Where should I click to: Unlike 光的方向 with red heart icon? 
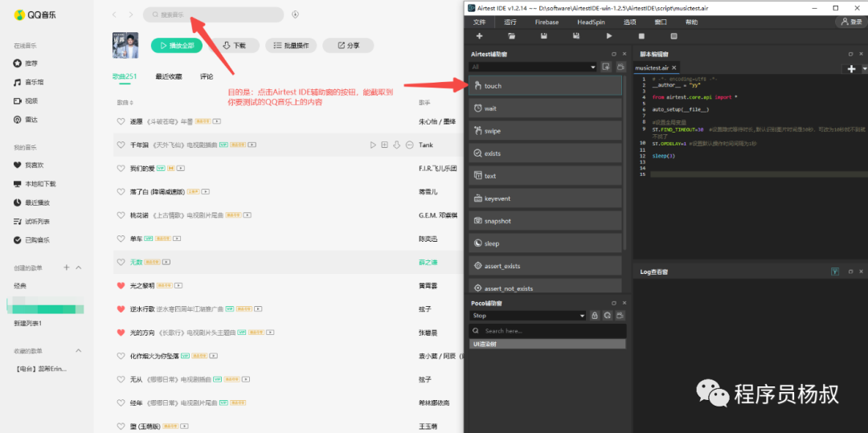(121, 333)
